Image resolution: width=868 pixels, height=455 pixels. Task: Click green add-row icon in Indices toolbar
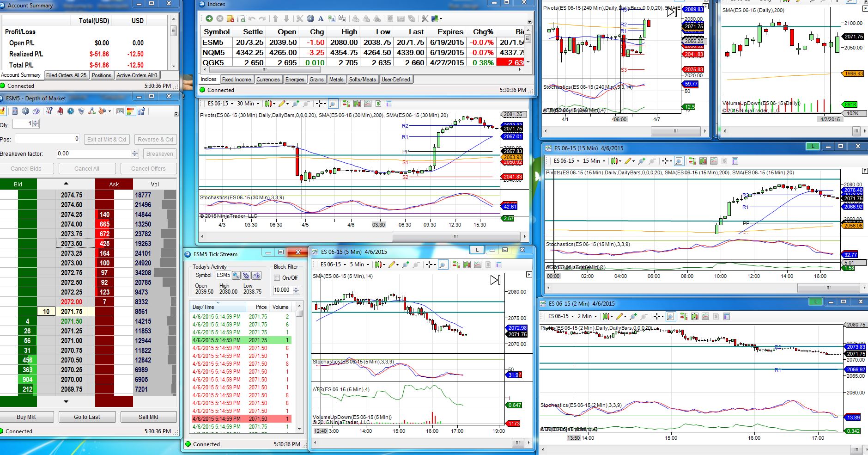tap(209, 18)
